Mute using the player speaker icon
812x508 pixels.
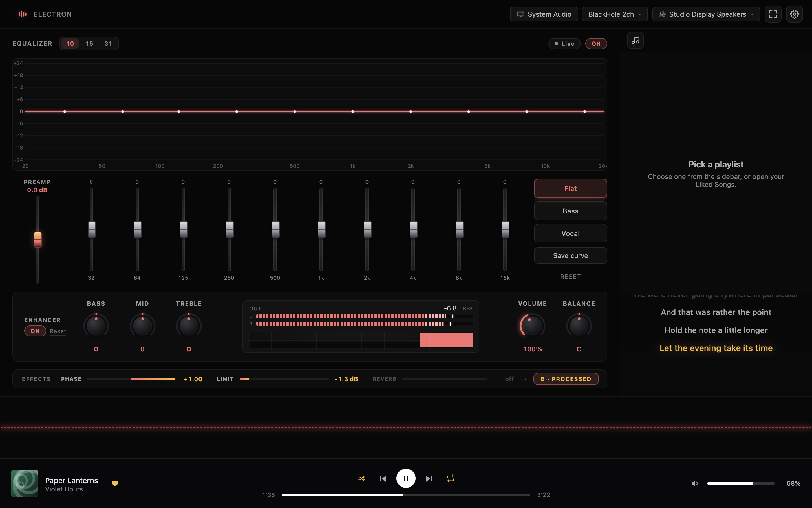pos(694,483)
